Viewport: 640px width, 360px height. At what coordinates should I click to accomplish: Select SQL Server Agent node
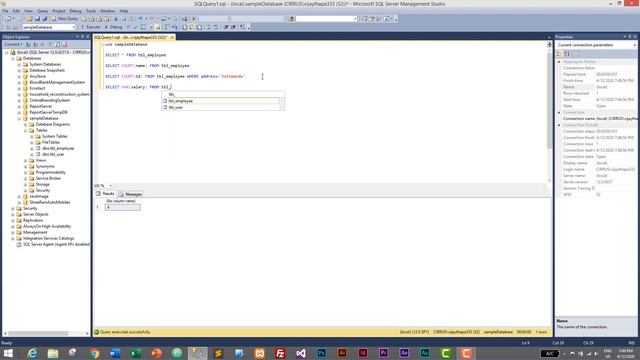point(56,244)
